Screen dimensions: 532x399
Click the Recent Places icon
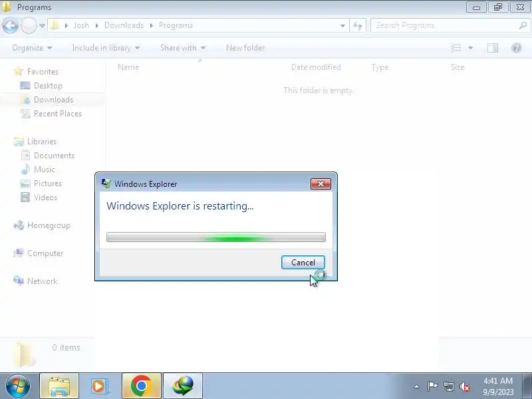25,113
